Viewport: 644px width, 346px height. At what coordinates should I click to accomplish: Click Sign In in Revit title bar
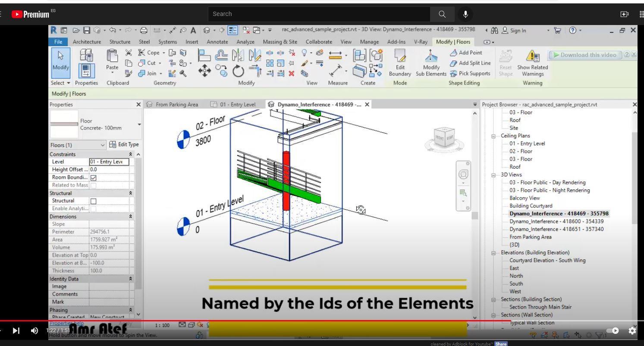point(514,30)
